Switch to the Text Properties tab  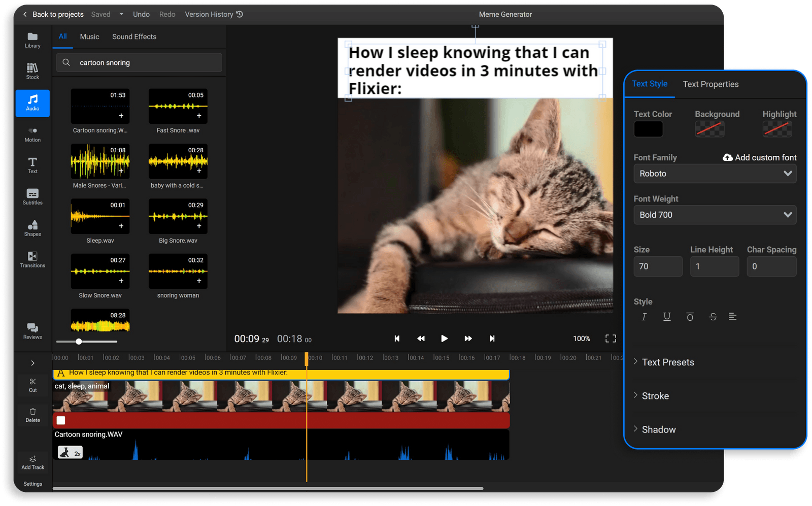710,84
